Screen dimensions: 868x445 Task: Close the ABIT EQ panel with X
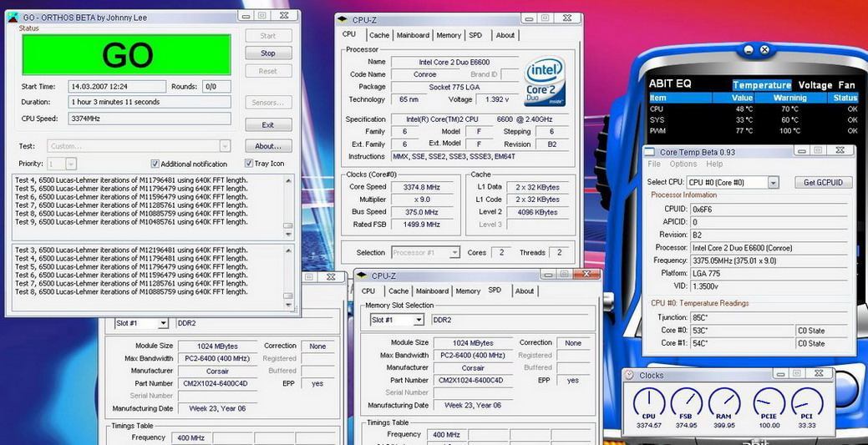click(764, 50)
